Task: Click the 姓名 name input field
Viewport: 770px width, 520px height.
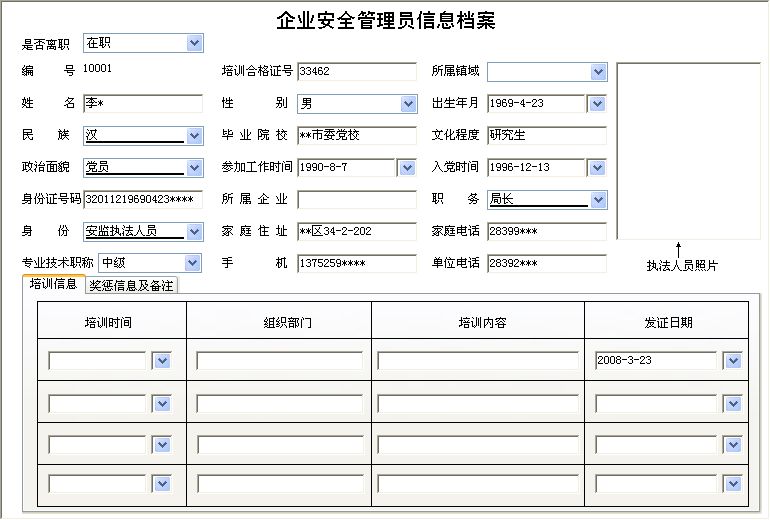Action: point(143,104)
